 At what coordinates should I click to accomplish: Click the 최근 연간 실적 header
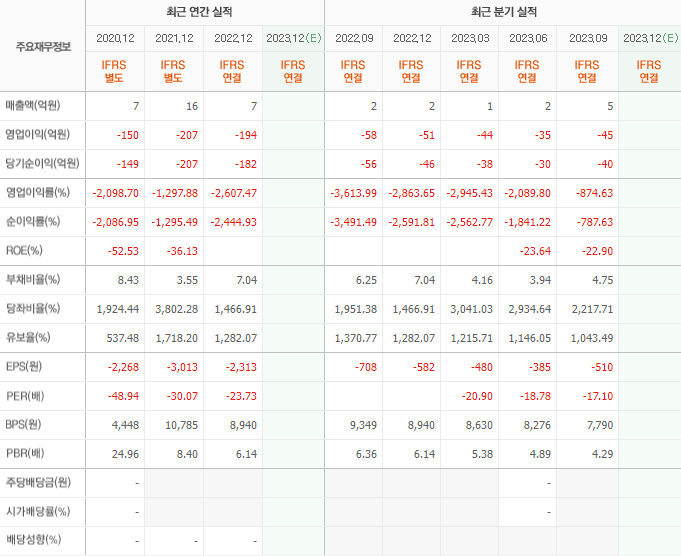click(199, 12)
